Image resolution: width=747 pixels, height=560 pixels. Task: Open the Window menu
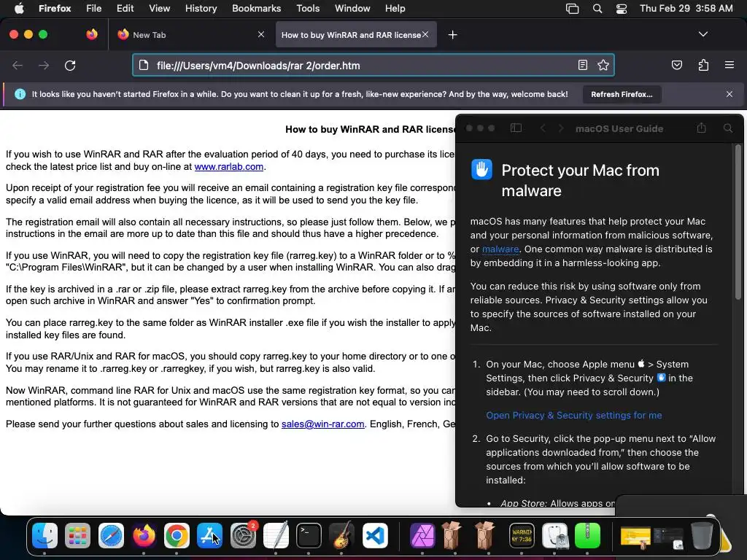(x=352, y=9)
